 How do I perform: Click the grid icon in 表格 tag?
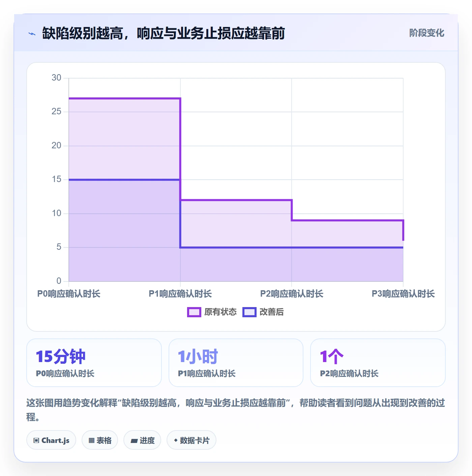pyautogui.click(x=91, y=440)
